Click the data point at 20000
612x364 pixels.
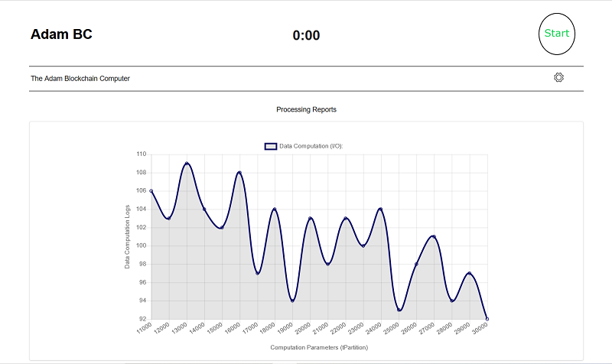311,219
